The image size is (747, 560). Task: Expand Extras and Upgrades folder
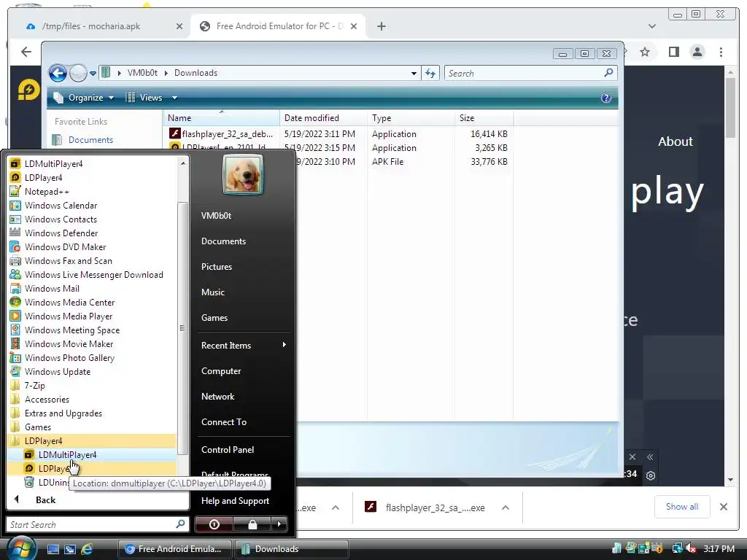click(x=63, y=413)
